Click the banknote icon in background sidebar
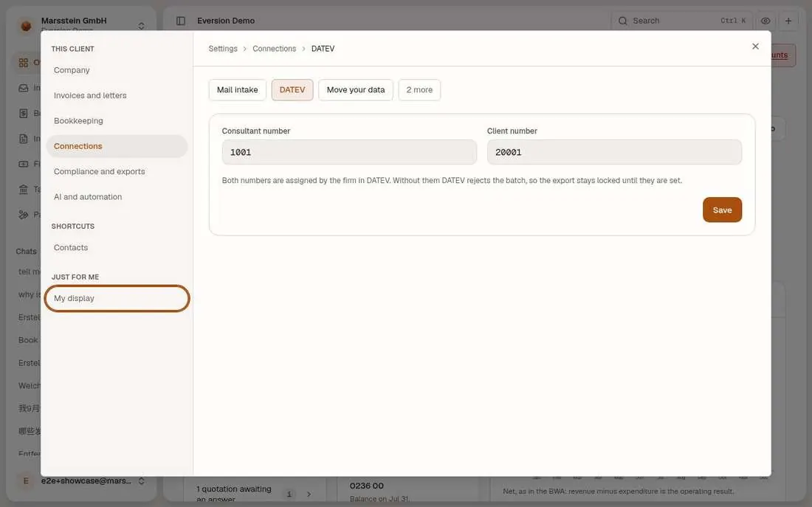The image size is (812, 507). point(24,164)
